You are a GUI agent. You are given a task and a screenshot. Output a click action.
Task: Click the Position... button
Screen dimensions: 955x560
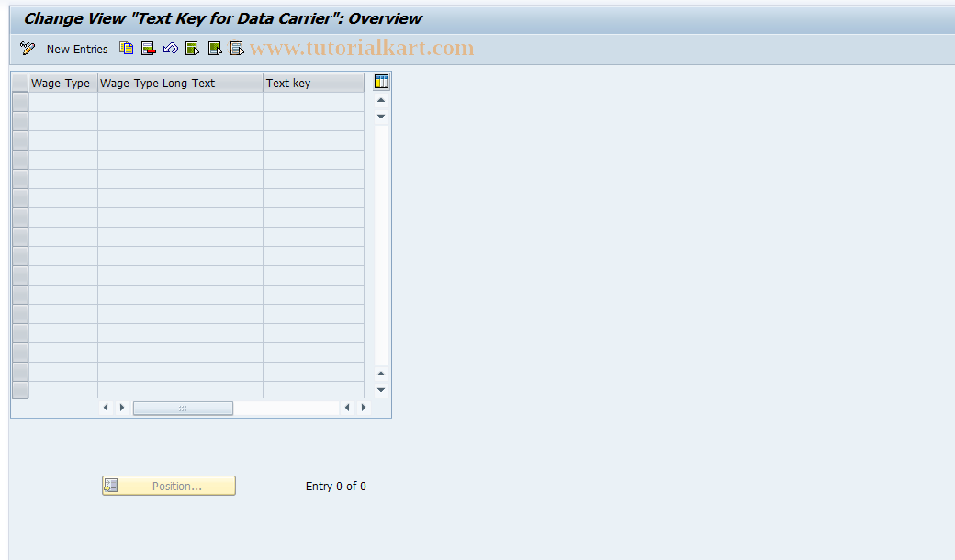tap(169, 486)
